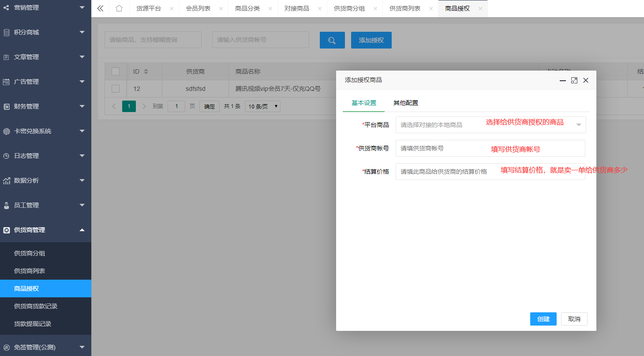Expand the 营销管理 menu
This screenshot has height=356, width=644.
(x=82, y=7)
